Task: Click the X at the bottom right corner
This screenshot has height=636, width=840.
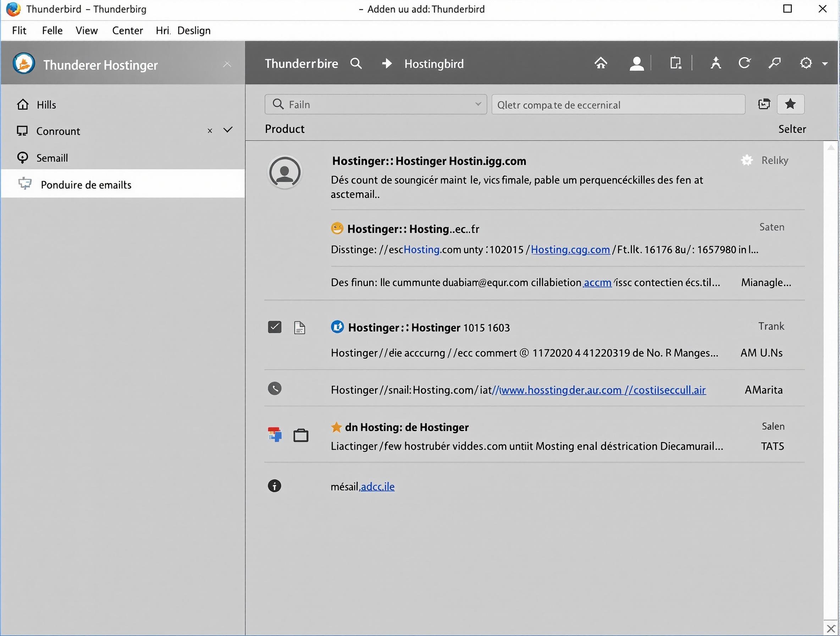Action: tap(831, 629)
